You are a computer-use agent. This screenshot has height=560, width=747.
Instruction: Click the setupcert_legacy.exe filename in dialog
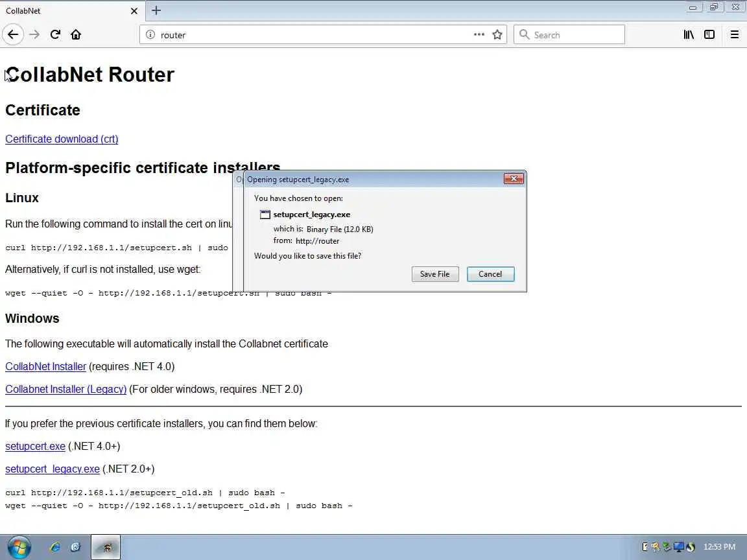311,215
